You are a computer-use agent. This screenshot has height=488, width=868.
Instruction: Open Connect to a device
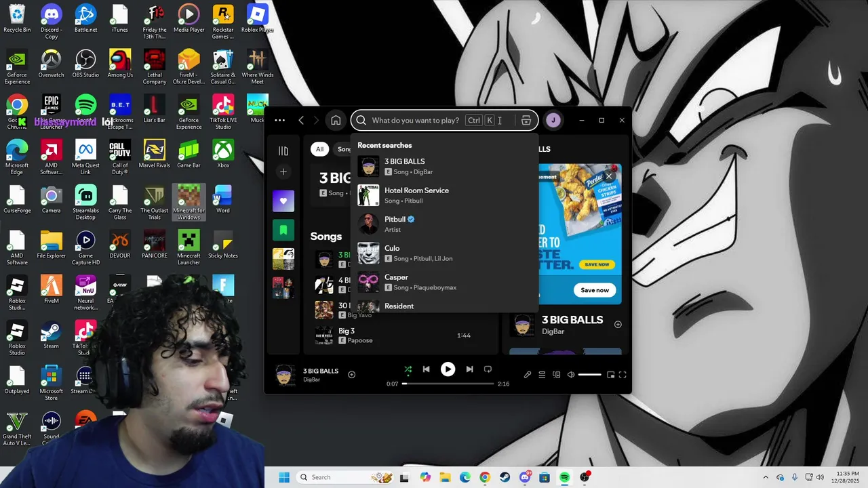coord(557,375)
